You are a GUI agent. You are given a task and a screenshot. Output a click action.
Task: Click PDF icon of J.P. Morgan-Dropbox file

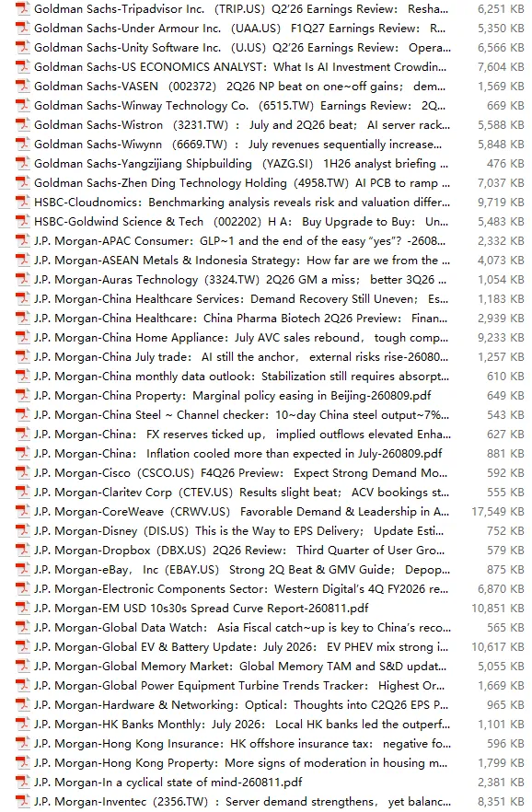(x=23, y=550)
